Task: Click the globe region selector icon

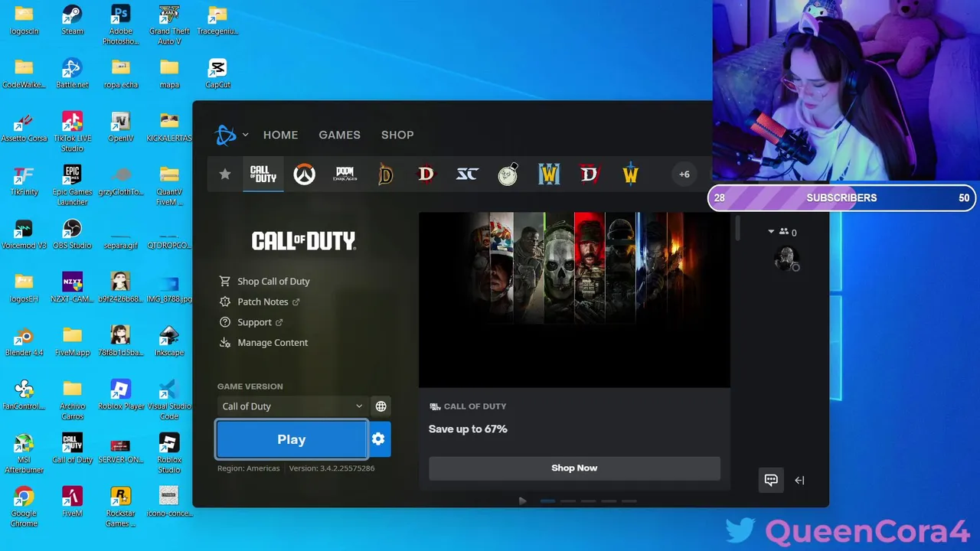Action: click(381, 406)
